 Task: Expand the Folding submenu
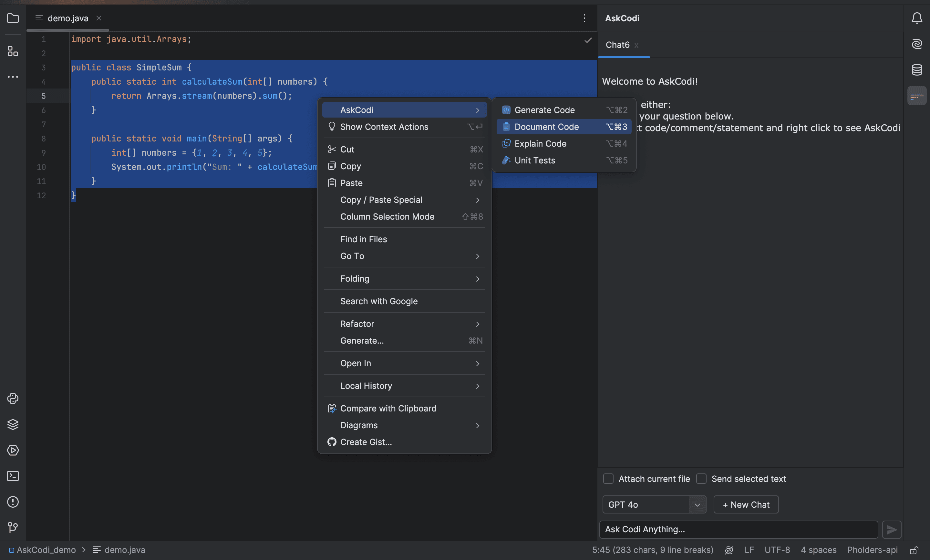[x=404, y=278]
